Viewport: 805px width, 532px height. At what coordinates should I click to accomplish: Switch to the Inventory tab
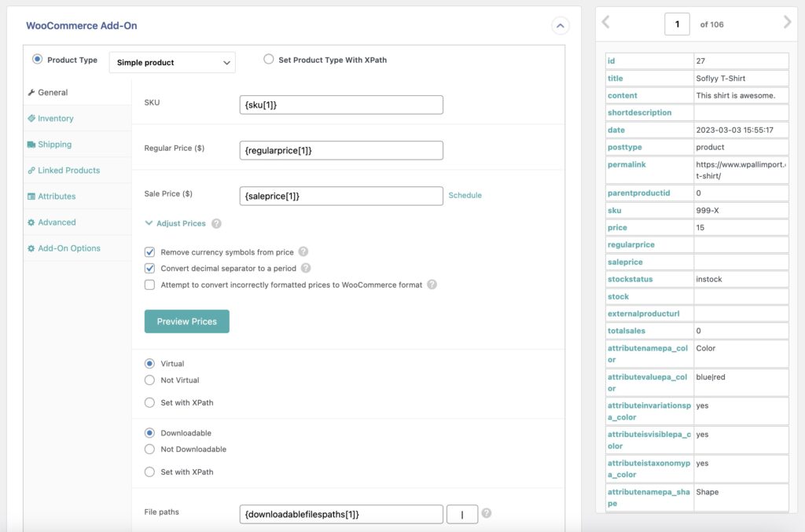52,118
